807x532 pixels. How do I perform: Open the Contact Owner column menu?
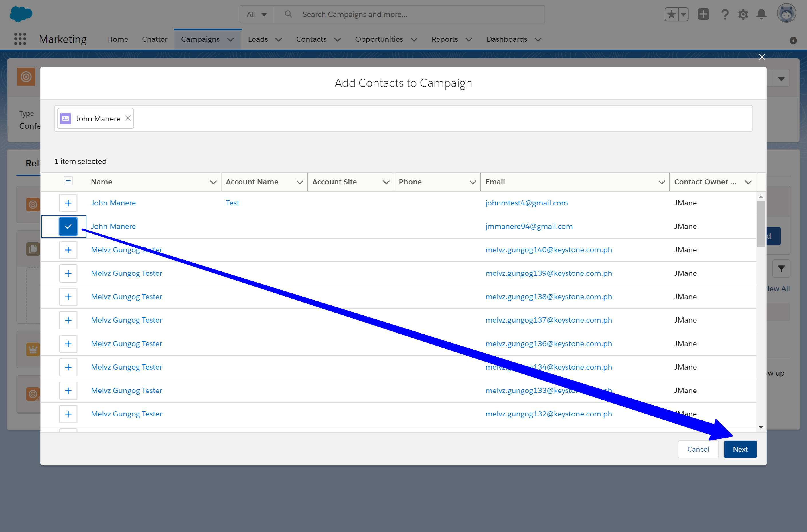click(748, 182)
